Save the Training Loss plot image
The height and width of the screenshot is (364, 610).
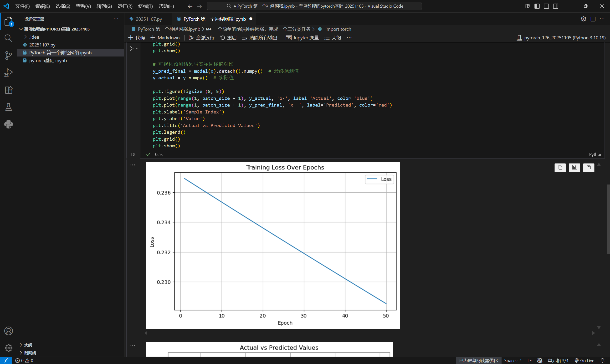(589, 168)
